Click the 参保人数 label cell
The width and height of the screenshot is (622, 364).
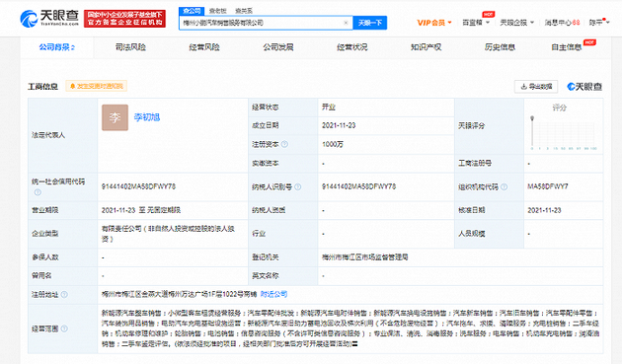[x=62, y=257]
